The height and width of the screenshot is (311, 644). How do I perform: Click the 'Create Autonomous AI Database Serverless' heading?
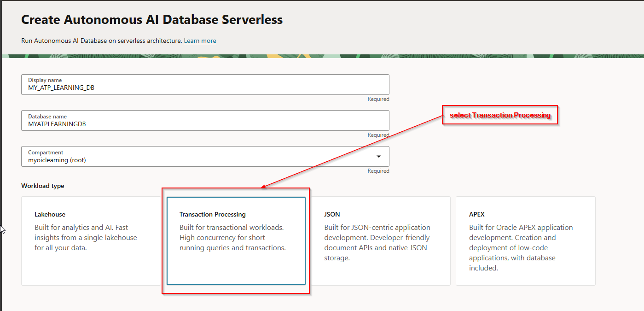click(x=152, y=20)
